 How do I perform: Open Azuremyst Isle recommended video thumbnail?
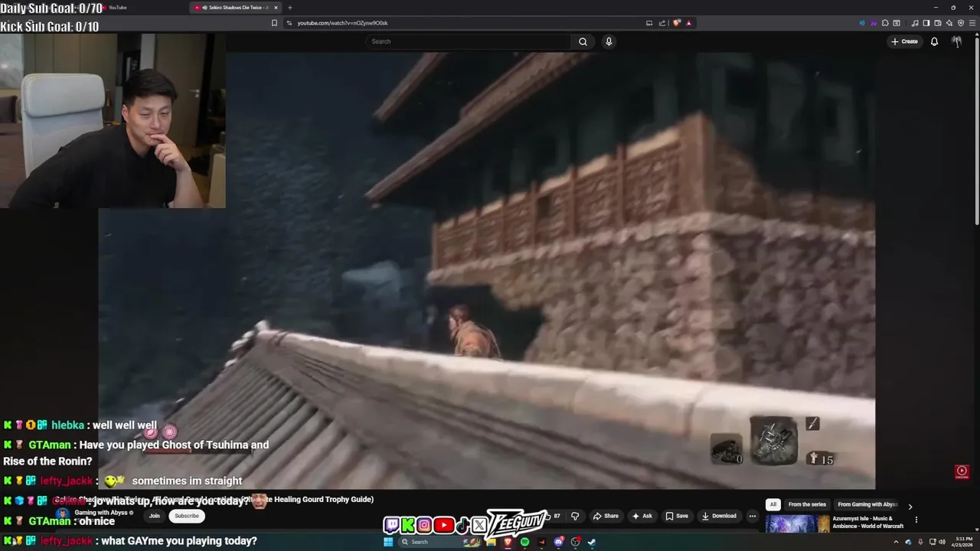[797, 523]
